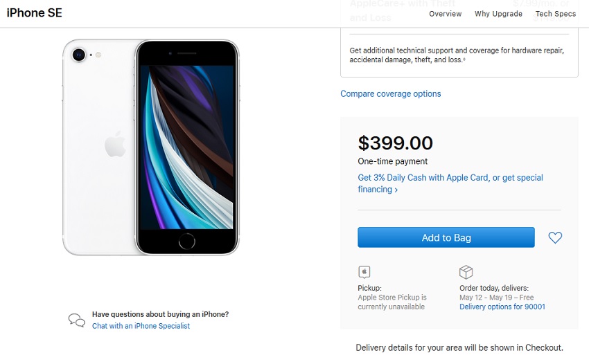589x364 pixels.
Task: Chat with an iPhone Specialist
Action: (141, 326)
